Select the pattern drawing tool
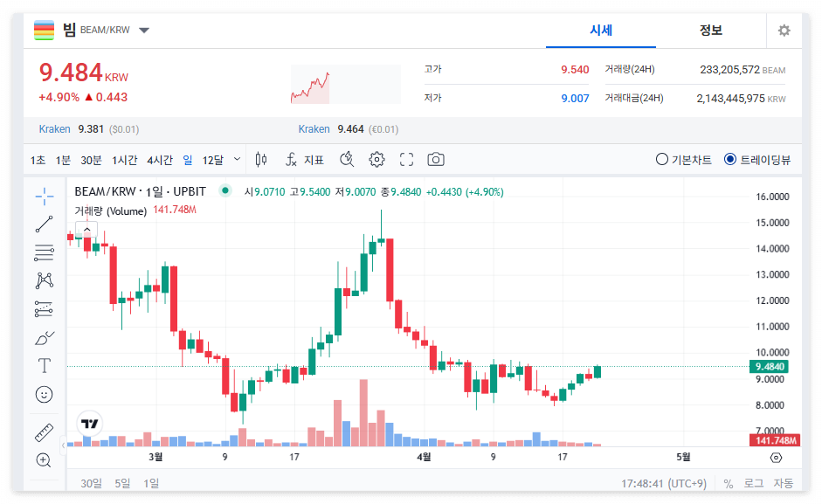Viewport: 822px width, 504px height. (45, 280)
